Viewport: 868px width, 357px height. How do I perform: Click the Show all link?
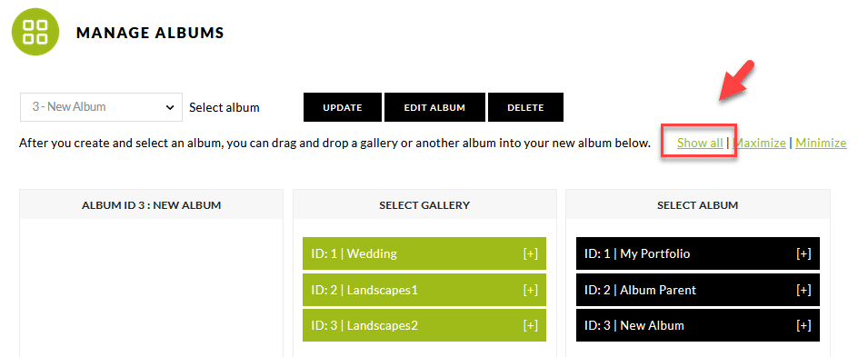(700, 144)
